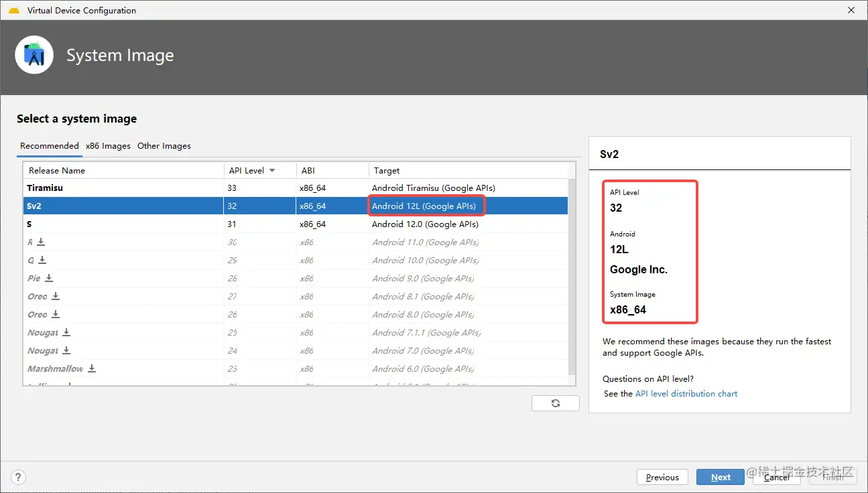Download the Oreo API 26 image
Viewport: 868px width, 493px height.
56,314
